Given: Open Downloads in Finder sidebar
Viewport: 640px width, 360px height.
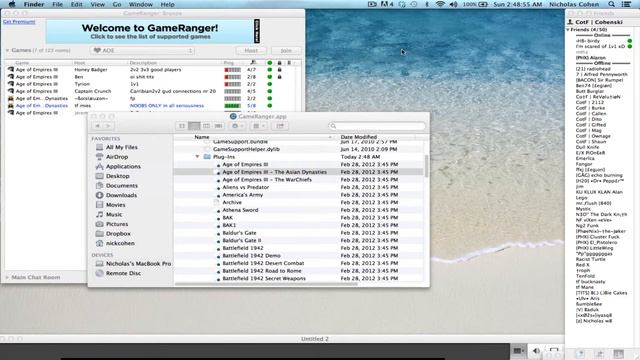Looking at the screenshot, I should [x=121, y=195].
